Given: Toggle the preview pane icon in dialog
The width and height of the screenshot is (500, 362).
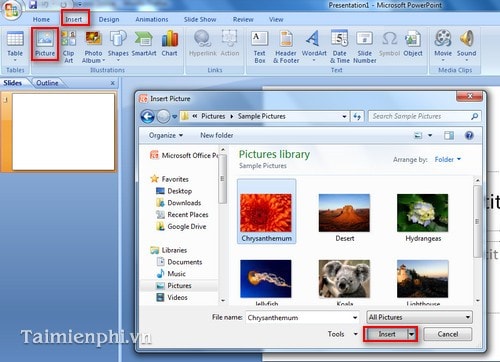Looking at the screenshot, I should coord(449,135).
